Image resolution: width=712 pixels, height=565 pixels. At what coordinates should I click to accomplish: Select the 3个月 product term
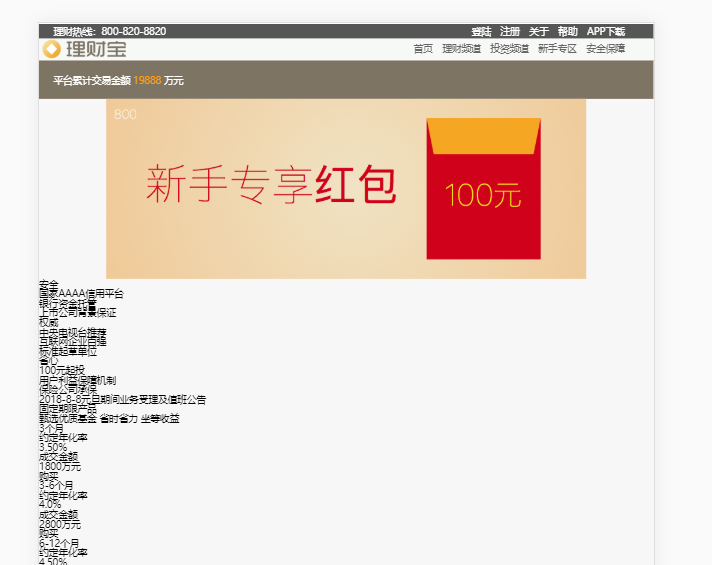coord(51,428)
